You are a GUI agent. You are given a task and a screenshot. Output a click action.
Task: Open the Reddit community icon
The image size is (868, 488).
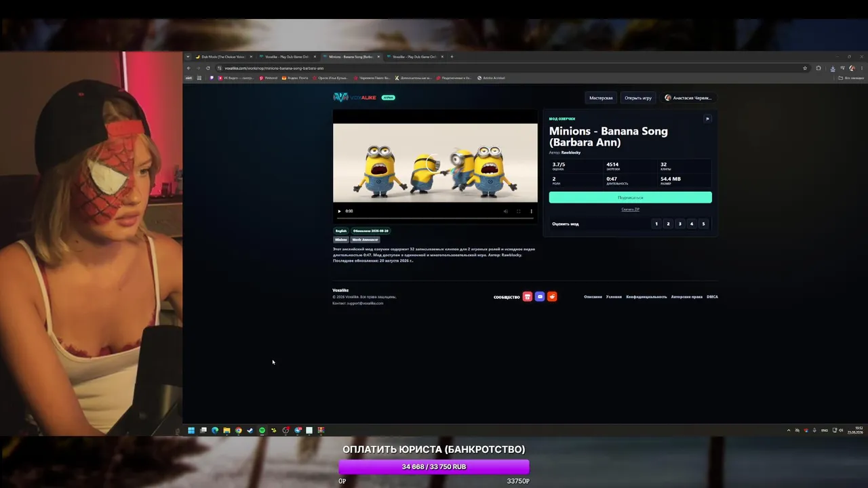tap(552, 297)
